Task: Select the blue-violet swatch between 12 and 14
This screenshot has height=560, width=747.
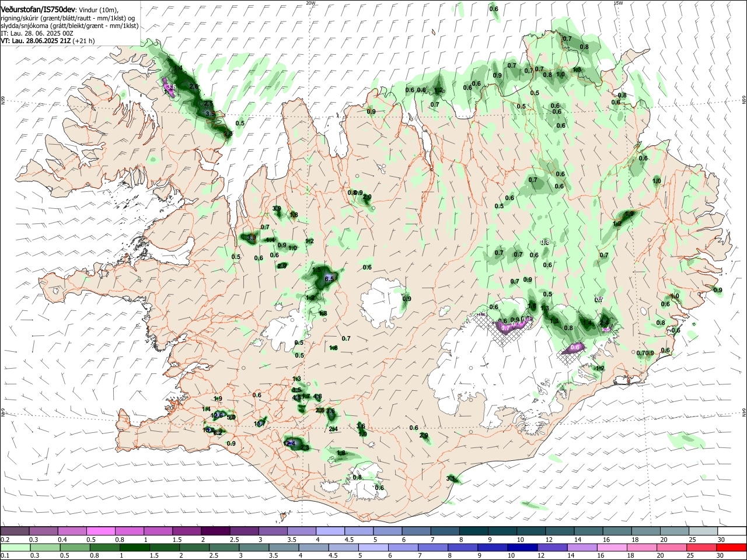Action: 553,548
